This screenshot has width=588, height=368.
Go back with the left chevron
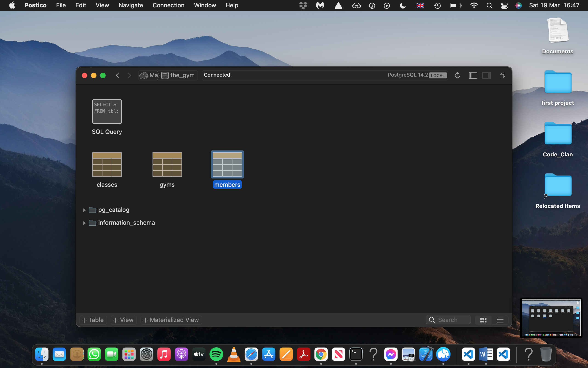coord(117,75)
